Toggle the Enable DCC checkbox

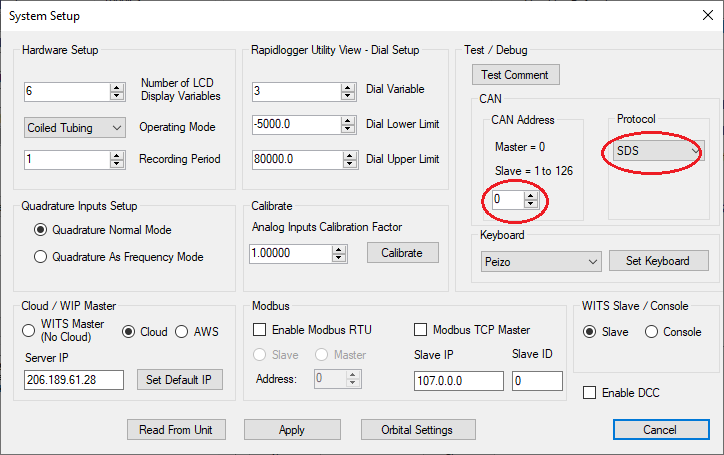click(589, 393)
